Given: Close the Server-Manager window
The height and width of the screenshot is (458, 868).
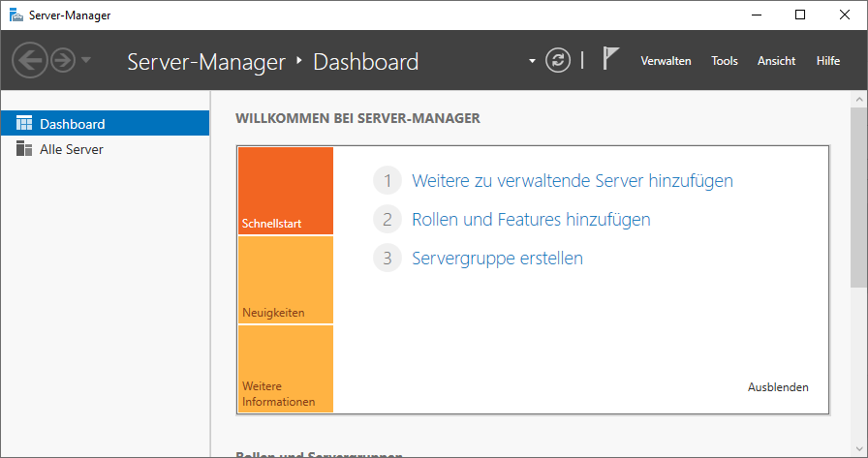Looking at the screenshot, I should pos(844,15).
